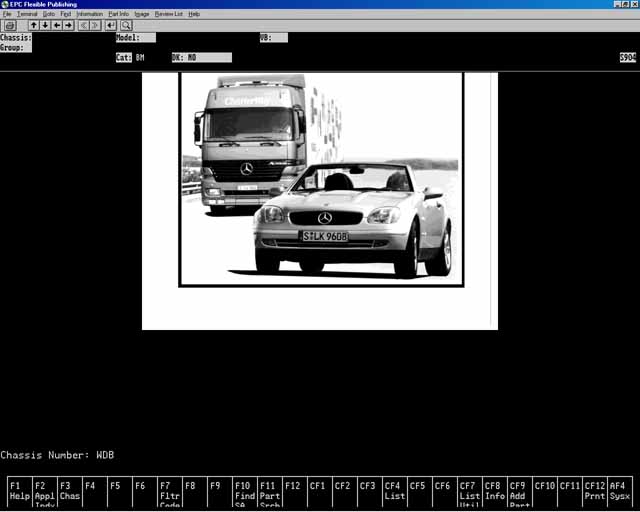This screenshot has height=512, width=640.
Task: Click the CF11 function key cell
Action: (570, 492)
